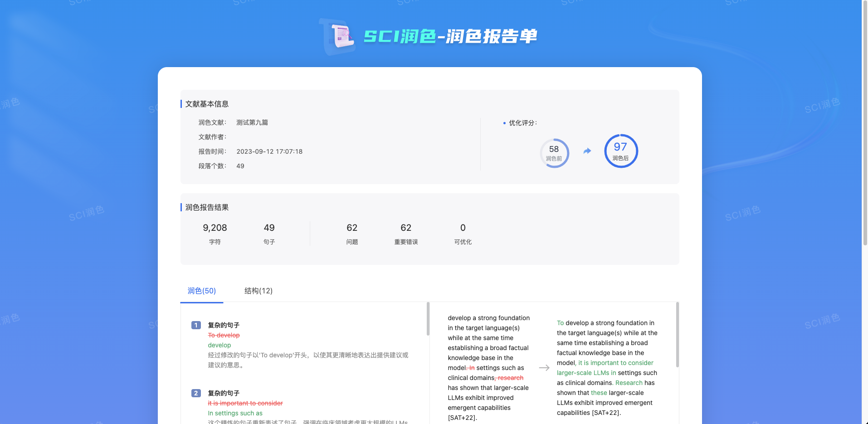Click the green 'develop' replacement text
868x424 pixels.
click(x=219, y=345)
